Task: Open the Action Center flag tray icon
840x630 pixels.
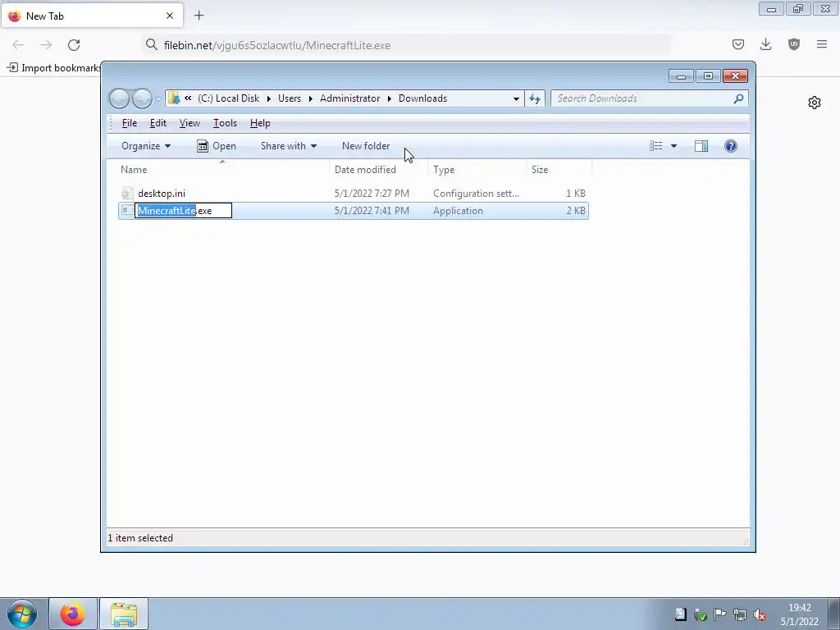Action: coord(720,614)
